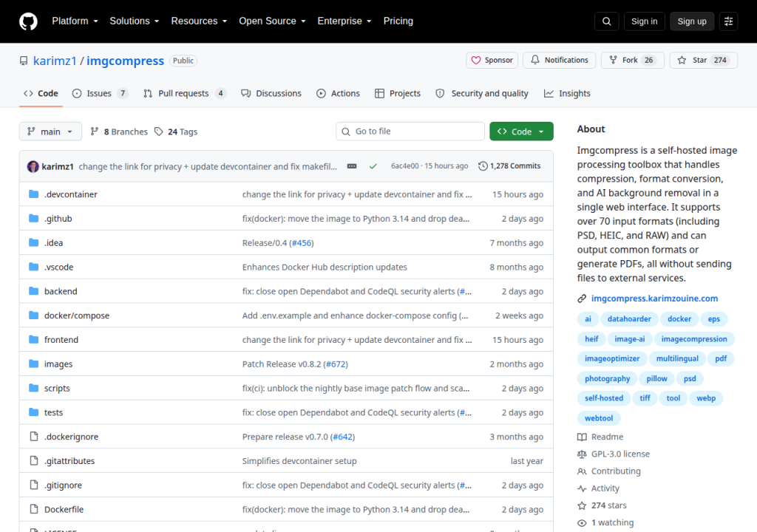Select the pillow topic tag
Screen dimensions: 757x532
point(656,378)
